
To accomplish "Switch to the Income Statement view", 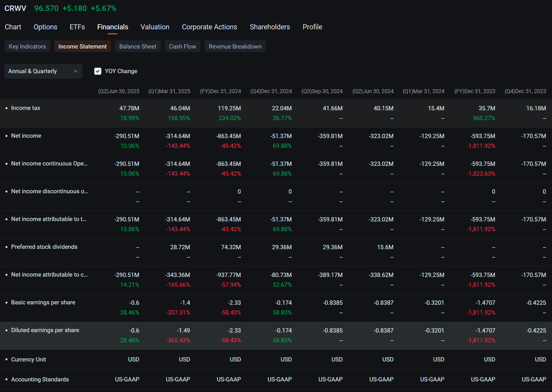I will tap(82, 46).
